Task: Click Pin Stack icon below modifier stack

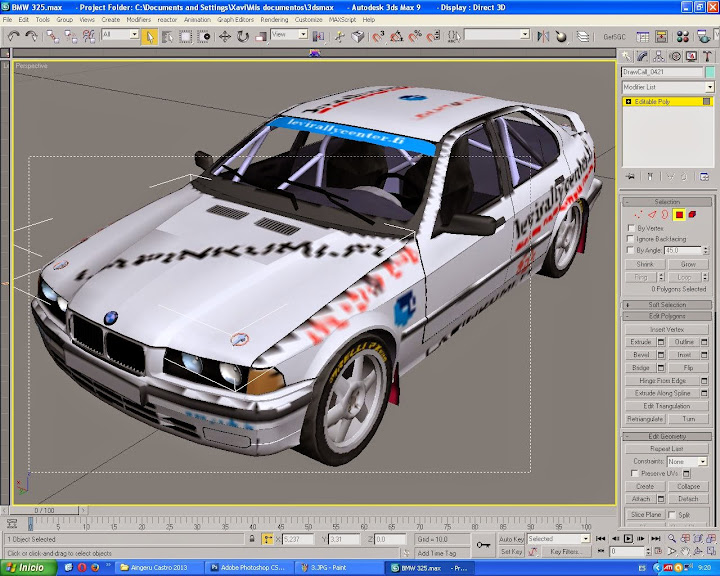Action: click(630, 176)
